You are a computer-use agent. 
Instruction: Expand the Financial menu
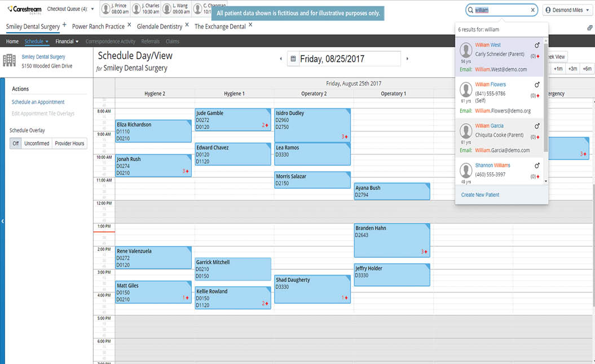coord(67,41)
